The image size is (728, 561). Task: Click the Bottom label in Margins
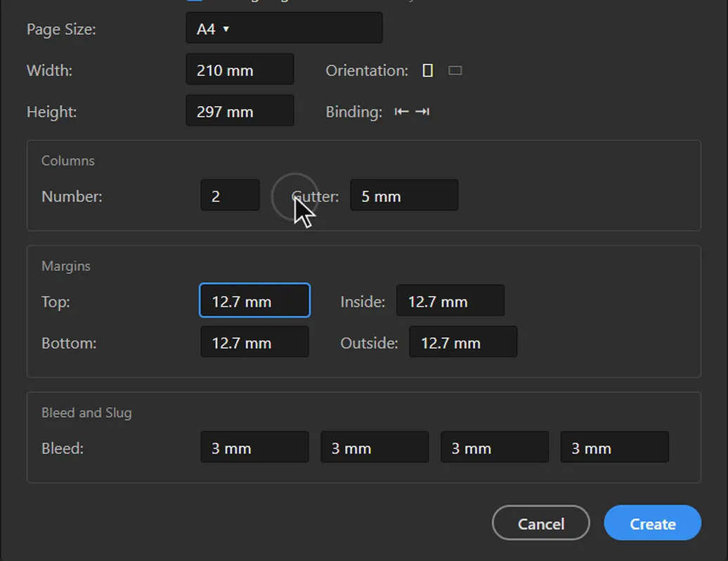[x=69, y=343]
